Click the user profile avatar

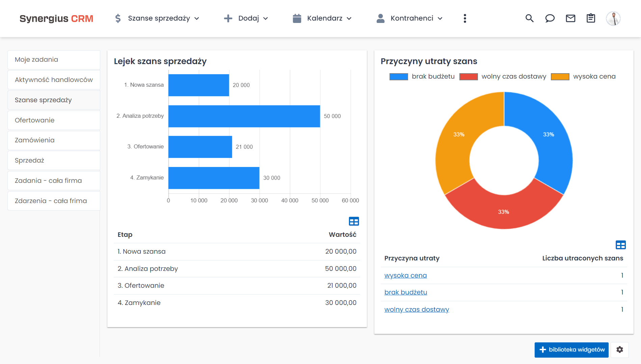click(x=613, y=18)
